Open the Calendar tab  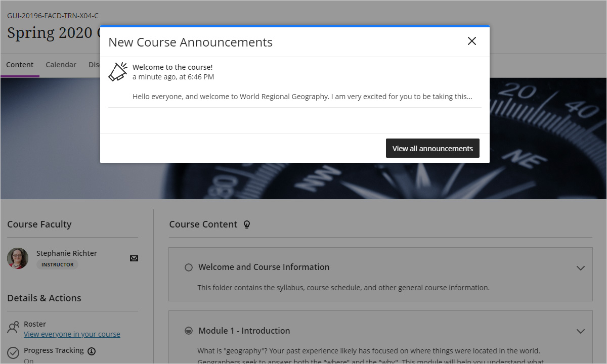[61, 65]
